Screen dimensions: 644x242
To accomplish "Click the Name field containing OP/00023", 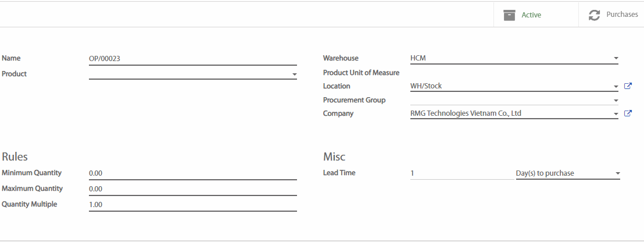I will tap(192, 59).
